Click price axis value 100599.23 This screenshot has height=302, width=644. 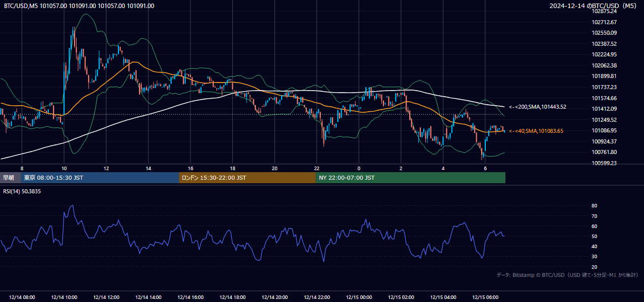604,163
